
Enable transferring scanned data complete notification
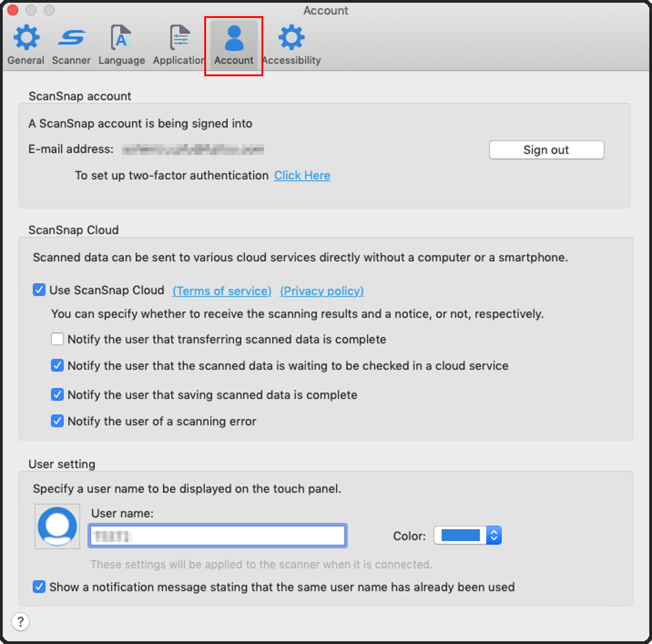coord(57,339)
